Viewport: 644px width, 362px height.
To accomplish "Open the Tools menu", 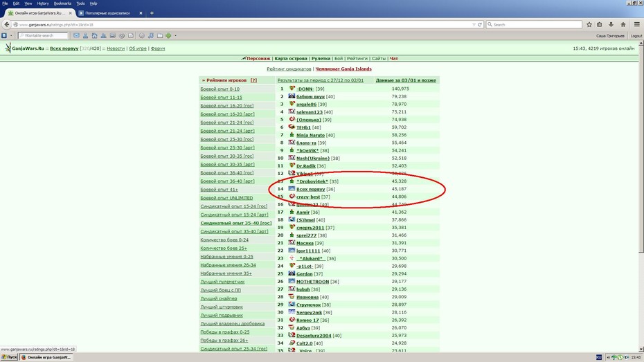I will [80, 3].
